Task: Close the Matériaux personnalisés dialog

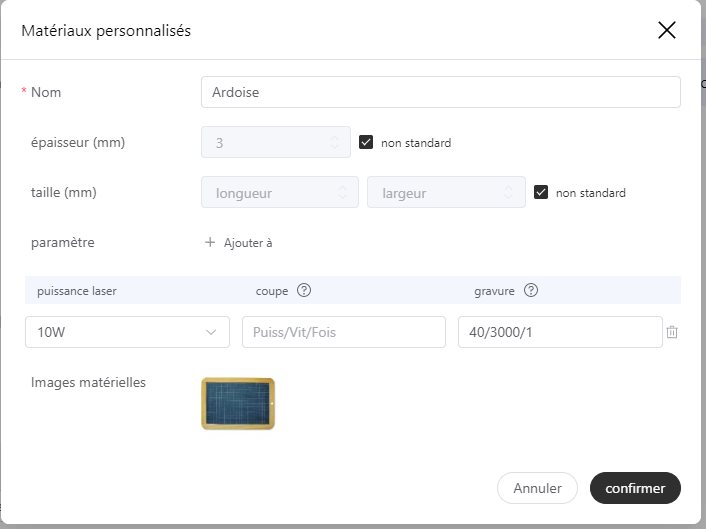Action: (x=666, y=30)
